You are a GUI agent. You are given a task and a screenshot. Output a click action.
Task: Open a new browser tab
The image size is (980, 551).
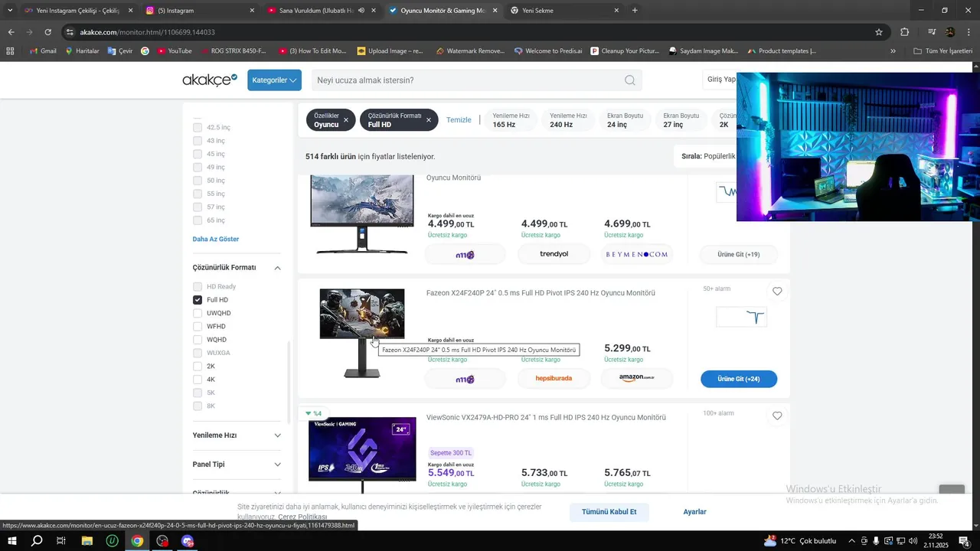tap(635, 11)
